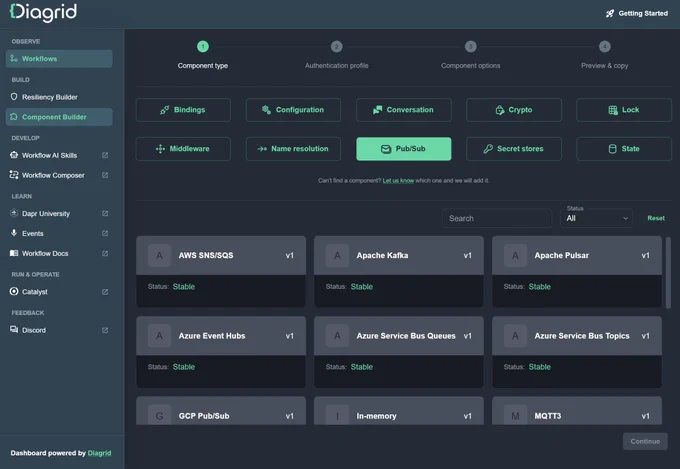Select the State component type
Screen dimensions: 680x469
[624, 149]
